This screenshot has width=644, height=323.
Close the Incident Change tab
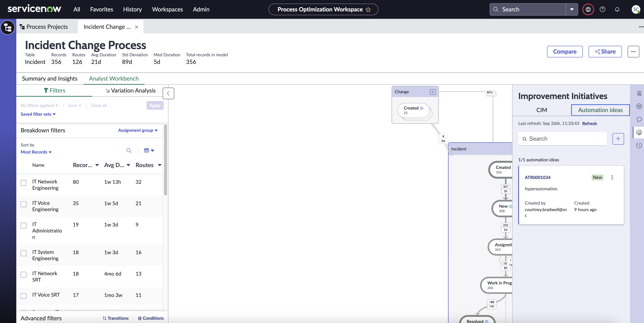coord(137,27)
